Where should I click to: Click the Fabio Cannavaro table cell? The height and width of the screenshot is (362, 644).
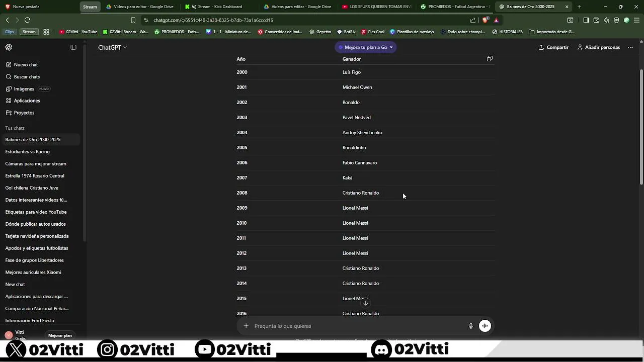[x=360, y=163]
